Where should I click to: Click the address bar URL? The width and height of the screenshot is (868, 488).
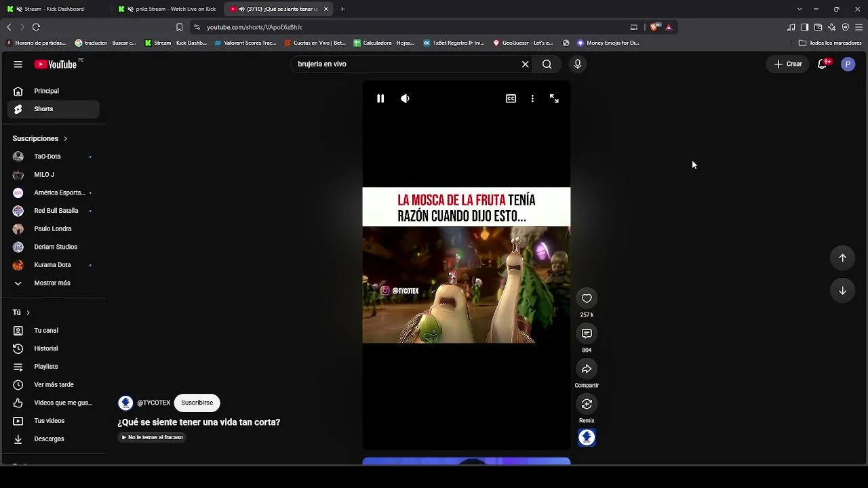[x=254, y=27]
